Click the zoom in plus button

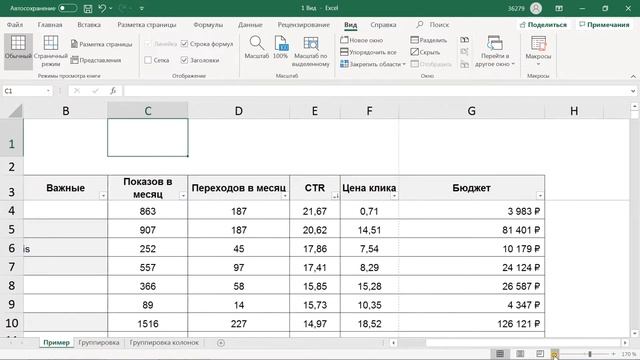point(613,354)
